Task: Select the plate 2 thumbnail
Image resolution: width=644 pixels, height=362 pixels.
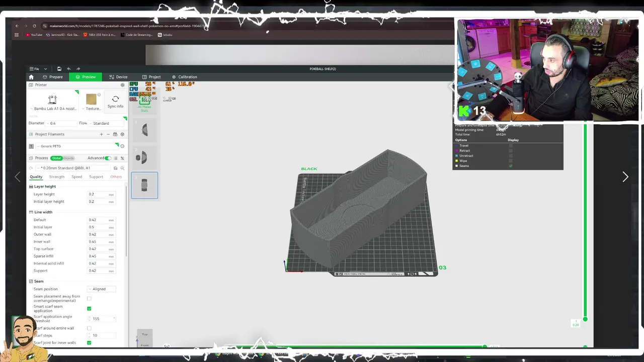Action: (144, 158)
